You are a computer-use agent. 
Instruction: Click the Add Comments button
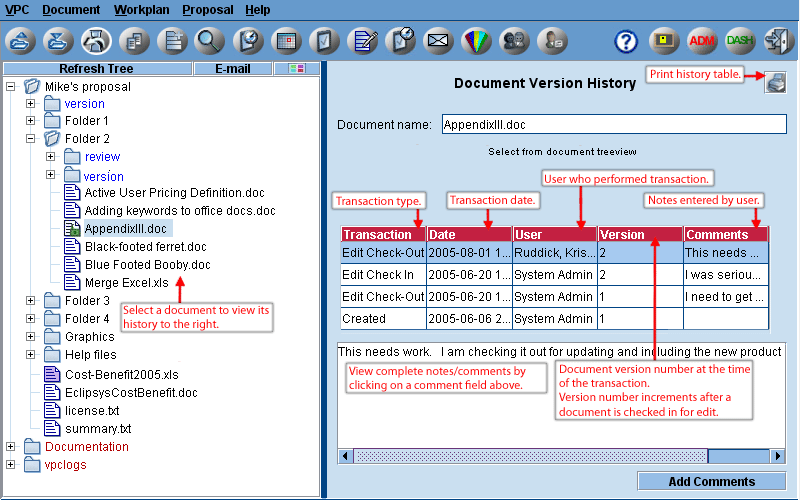pos(712,481)
